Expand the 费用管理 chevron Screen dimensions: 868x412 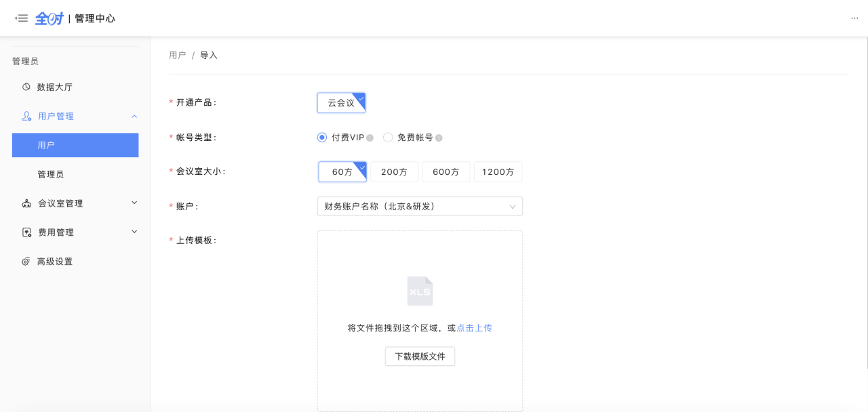pyautogui.click(x=134, y=232)
